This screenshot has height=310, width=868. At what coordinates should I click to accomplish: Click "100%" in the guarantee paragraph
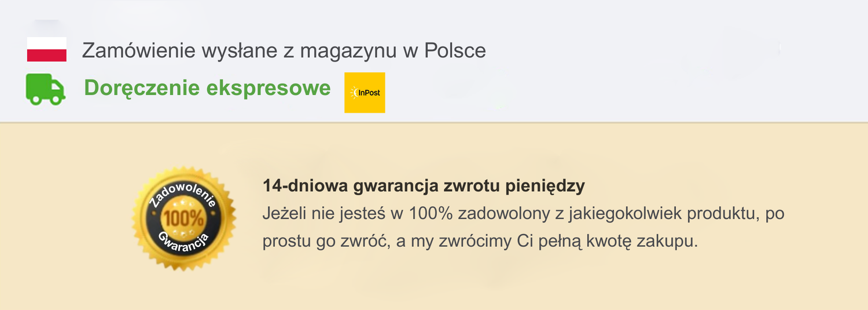click(430, 213)
